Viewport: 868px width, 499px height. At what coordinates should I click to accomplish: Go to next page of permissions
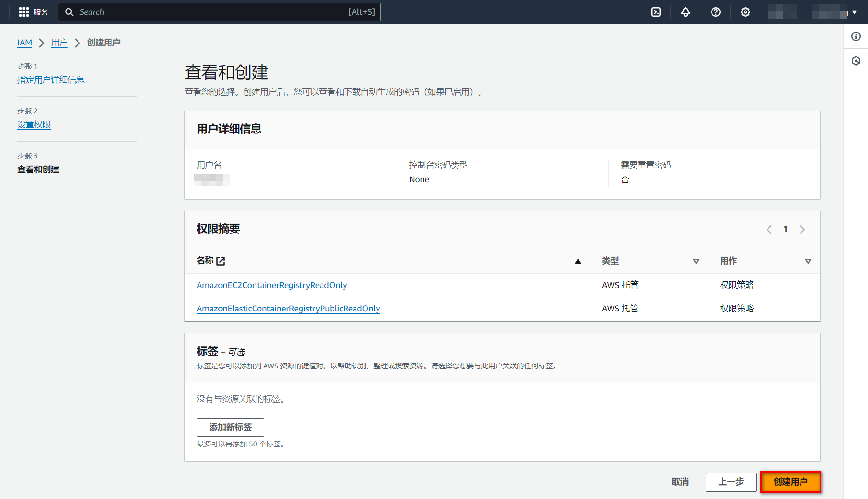[x=802, y=230]
